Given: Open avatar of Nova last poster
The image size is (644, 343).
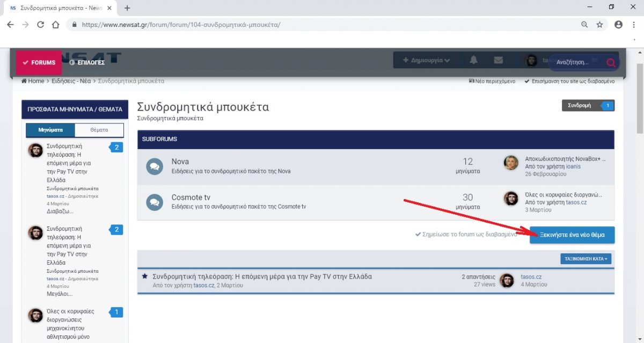Looking at the screenshot, I should coord(511,163).
